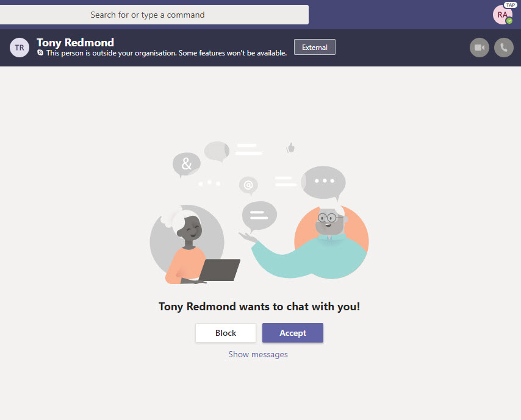Screen dimensions: 521x420
Task: Click the outside your organisation notice text
Action: click(166, 54)
